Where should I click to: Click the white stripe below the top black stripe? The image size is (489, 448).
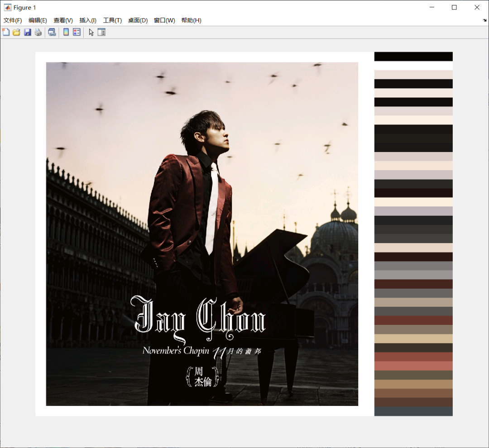(x=413, y=66)
